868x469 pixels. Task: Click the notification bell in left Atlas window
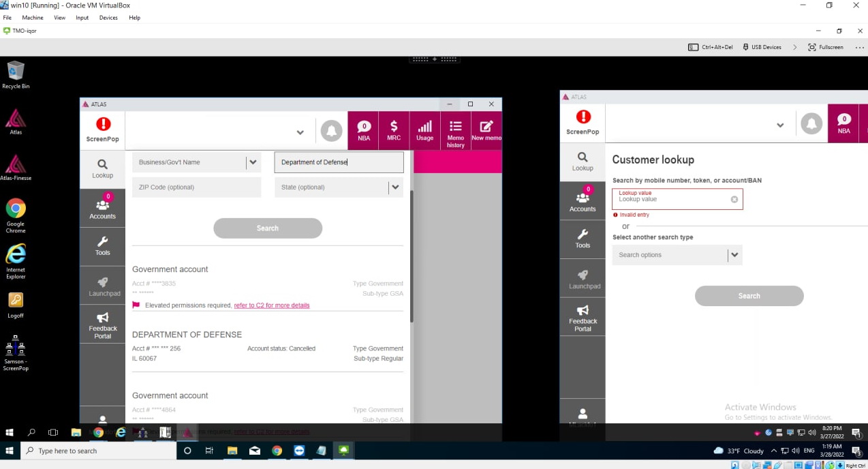tap(331, 131)
